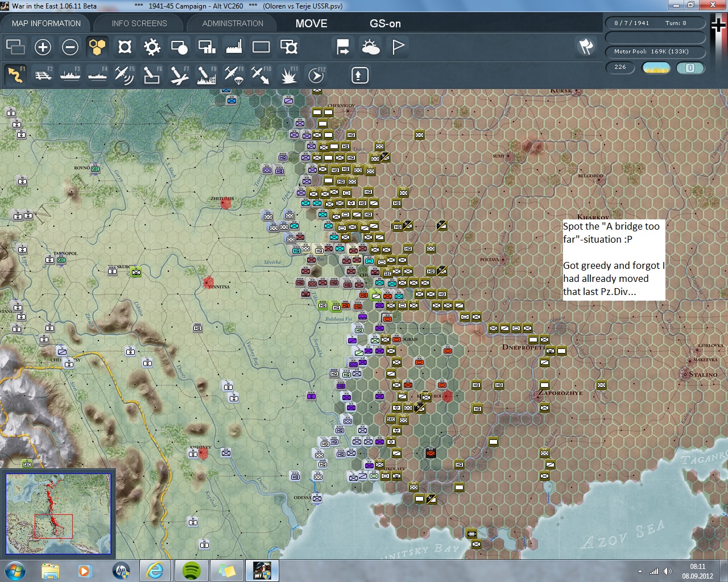Screen dimensions: 728x582
Task: Open the Windows Start menu
Action: (15, 570)
